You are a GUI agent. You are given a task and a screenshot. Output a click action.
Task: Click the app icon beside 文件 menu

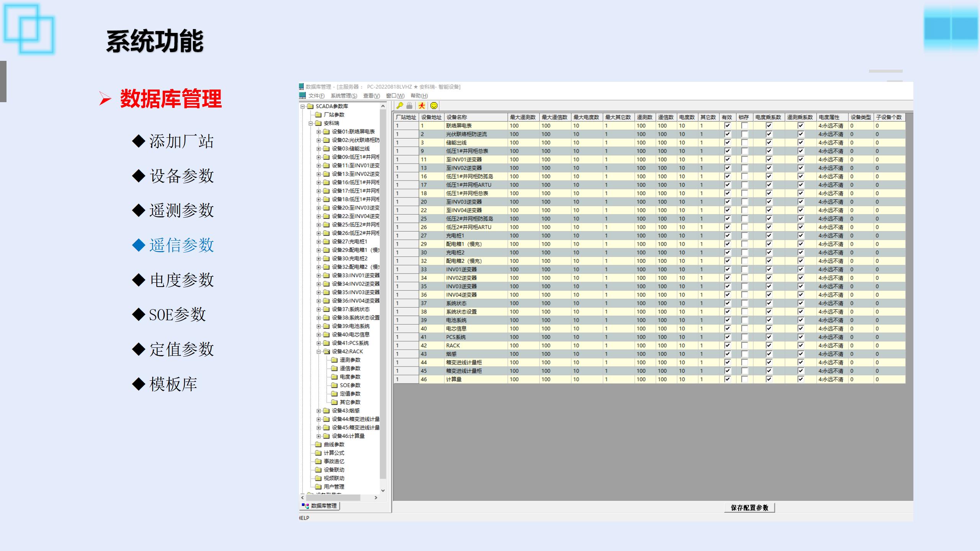click(x=302, y=95)
